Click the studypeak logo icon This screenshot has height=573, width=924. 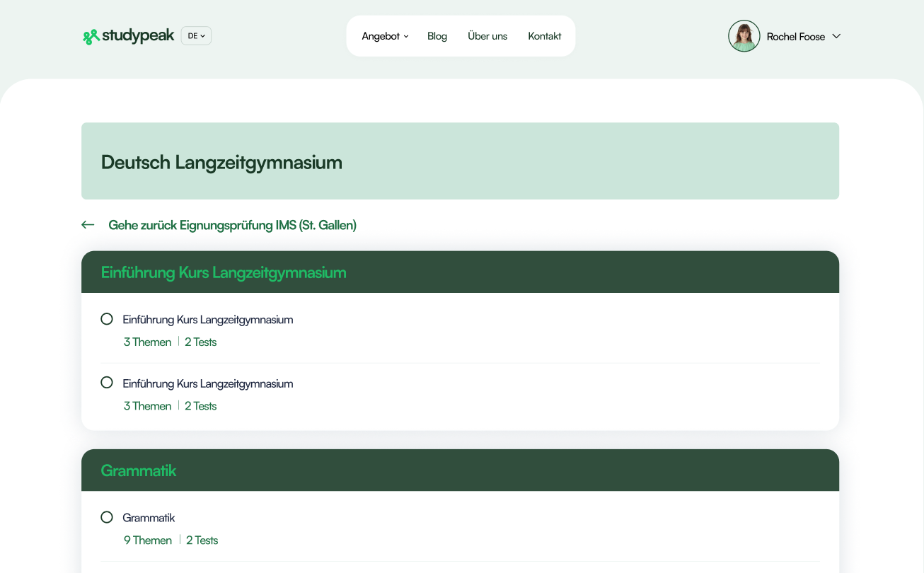91,37
